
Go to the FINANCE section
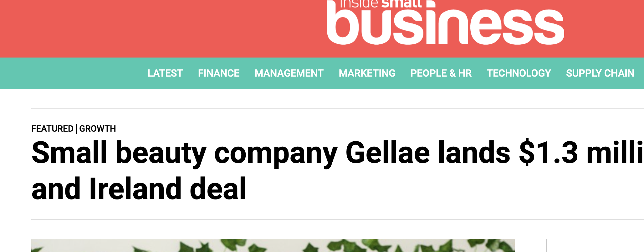219,73
